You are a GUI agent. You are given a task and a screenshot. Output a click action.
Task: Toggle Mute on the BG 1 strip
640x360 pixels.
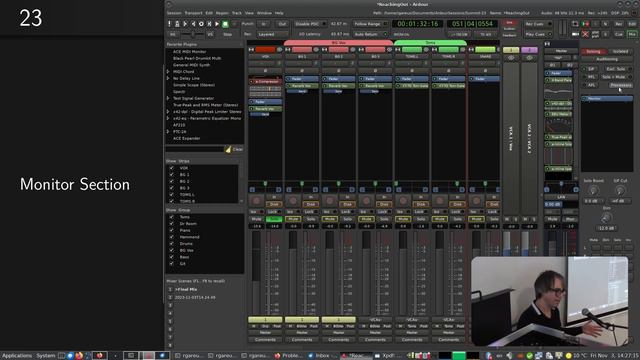tap(293, 219)
